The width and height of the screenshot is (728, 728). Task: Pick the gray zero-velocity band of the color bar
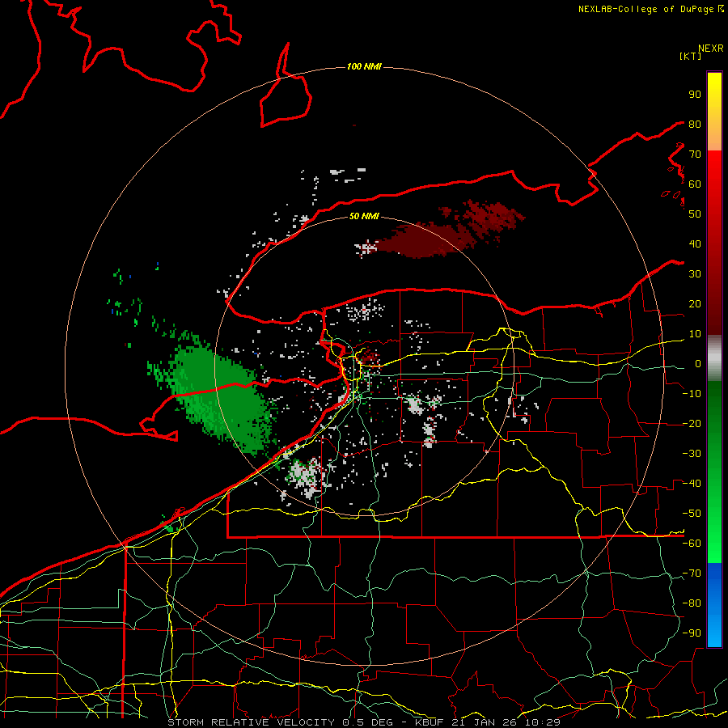714,358
